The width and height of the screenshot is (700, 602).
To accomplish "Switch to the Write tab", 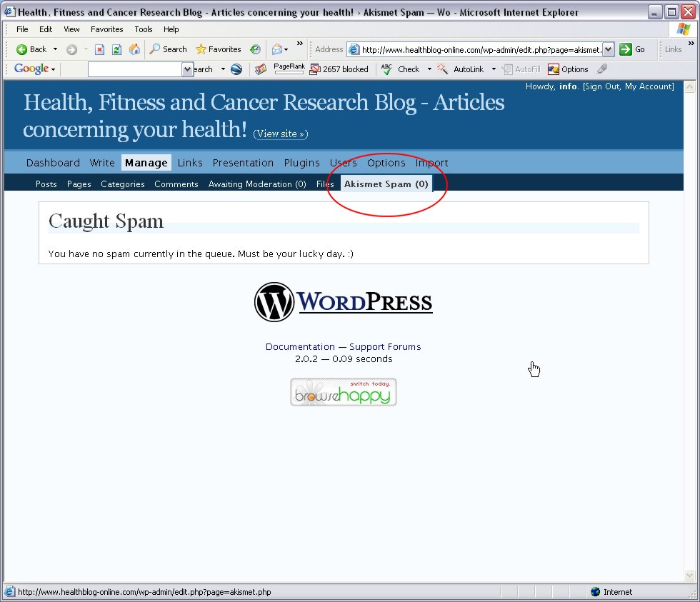I will coord(102,163).
